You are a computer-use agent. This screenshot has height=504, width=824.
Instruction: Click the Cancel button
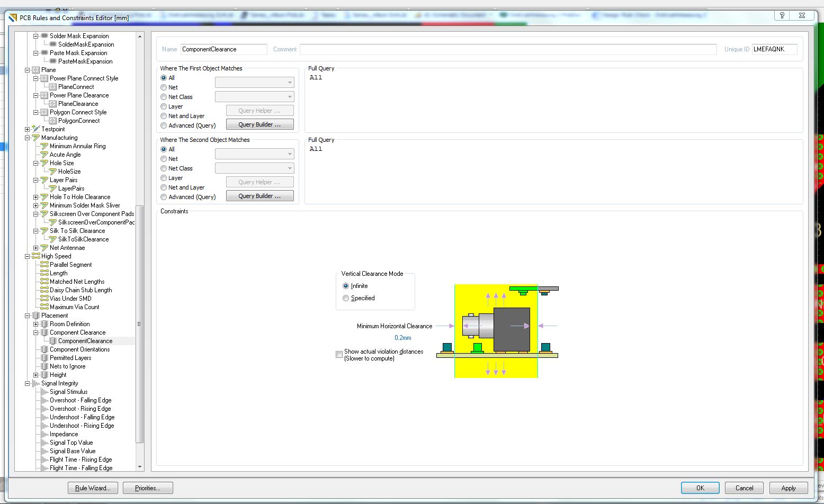(x=744, y=488)
